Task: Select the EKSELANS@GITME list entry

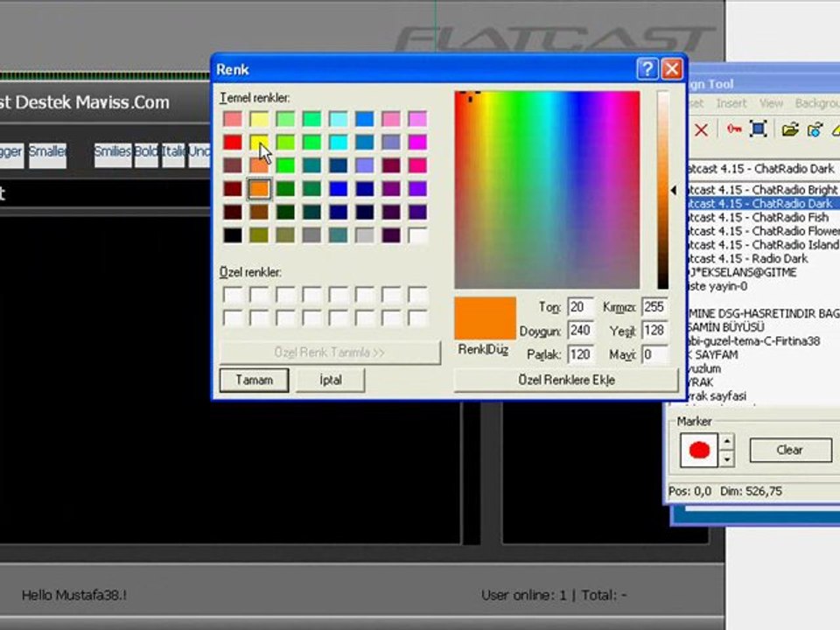Action: (763, 272)
